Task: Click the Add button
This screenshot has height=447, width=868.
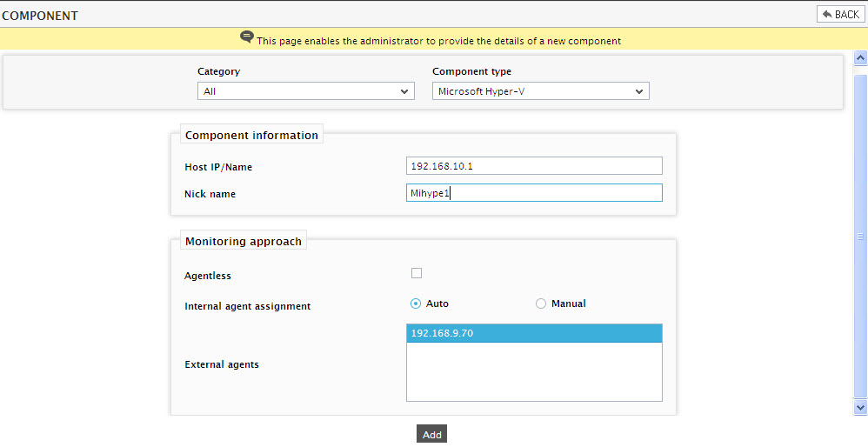Action: 431,434
